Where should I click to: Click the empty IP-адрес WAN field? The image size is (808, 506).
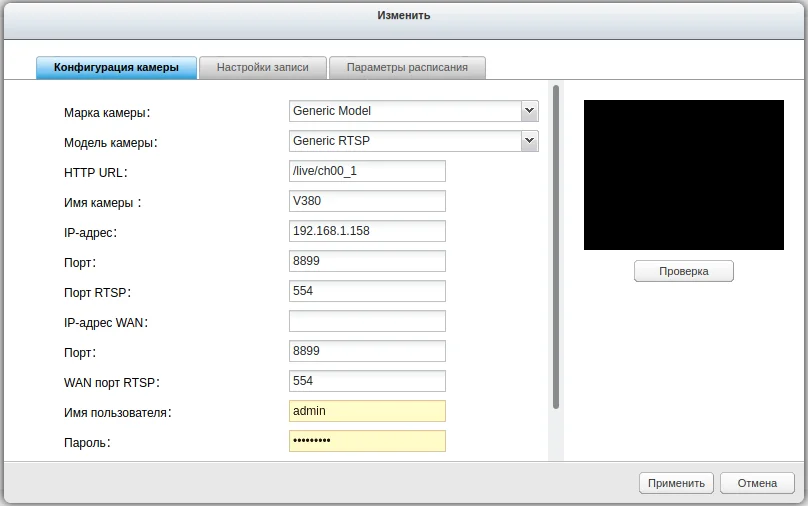click(367, 321)
